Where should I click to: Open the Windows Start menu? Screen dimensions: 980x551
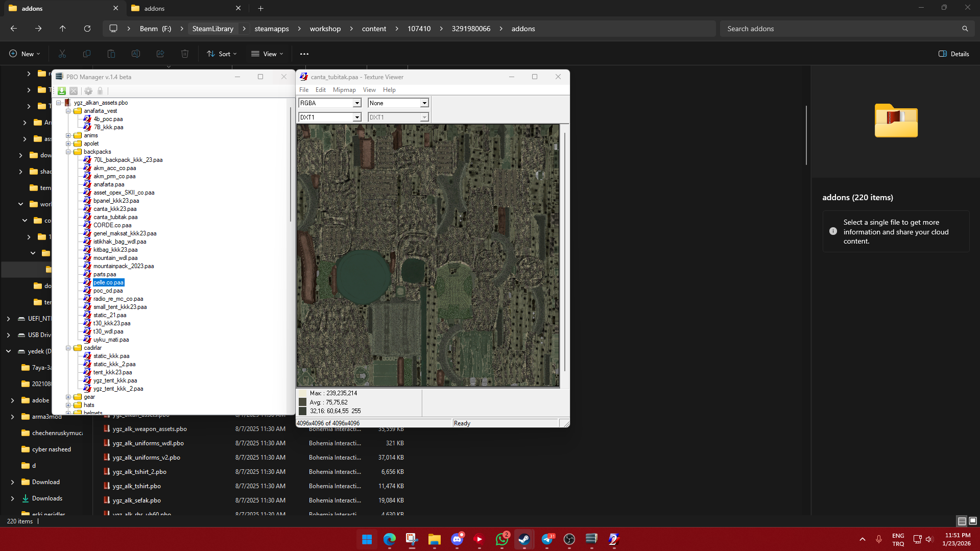point(367,539)
